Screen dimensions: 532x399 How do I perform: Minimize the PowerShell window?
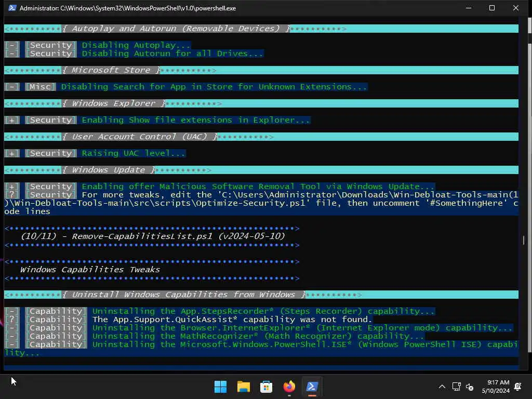point(469,8)
